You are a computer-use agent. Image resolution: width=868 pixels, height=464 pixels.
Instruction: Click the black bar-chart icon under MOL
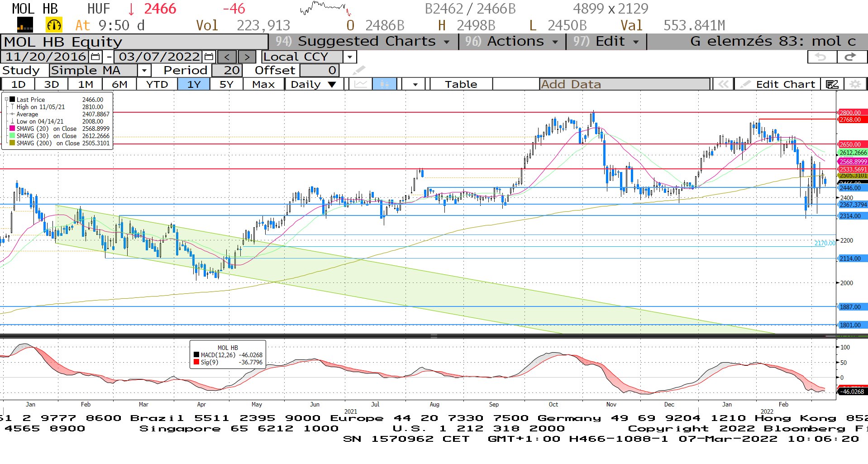pyautogui.click(x=25, y=25)
